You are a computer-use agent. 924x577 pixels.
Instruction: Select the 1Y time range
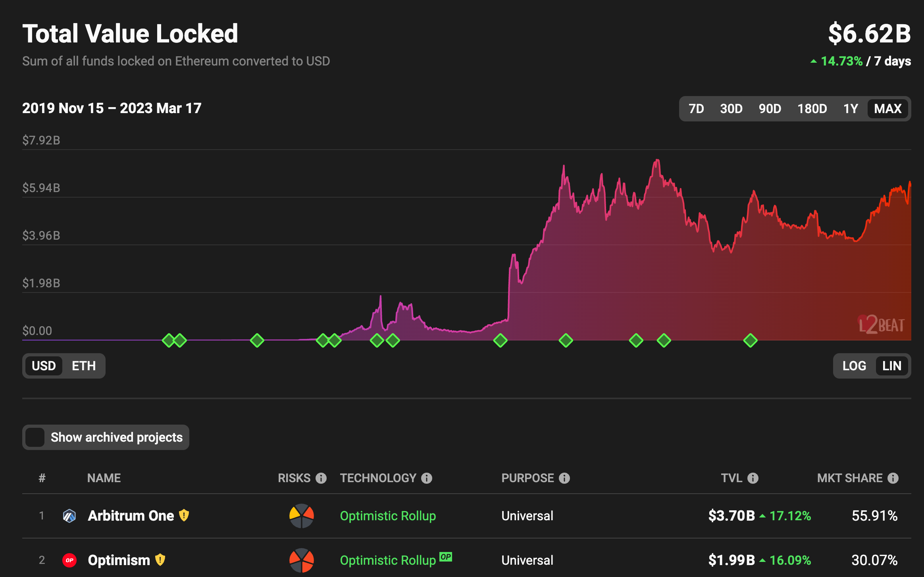pos(851,109)
